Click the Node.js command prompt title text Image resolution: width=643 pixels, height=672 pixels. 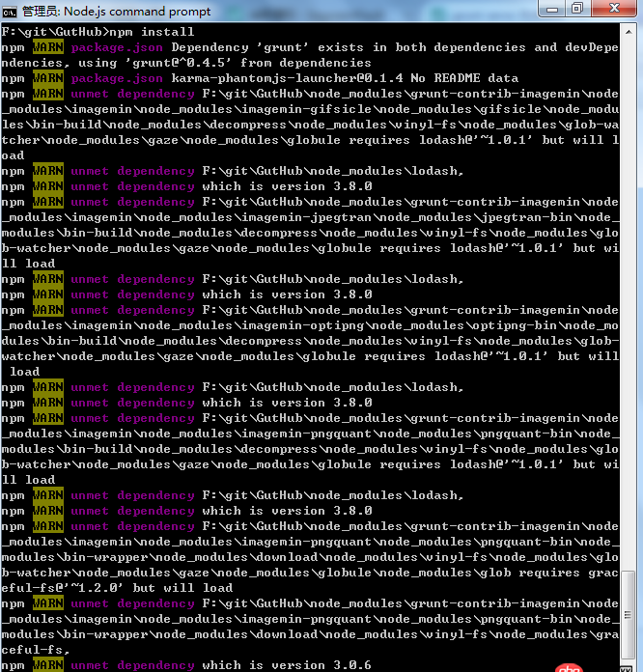point(125,10)
